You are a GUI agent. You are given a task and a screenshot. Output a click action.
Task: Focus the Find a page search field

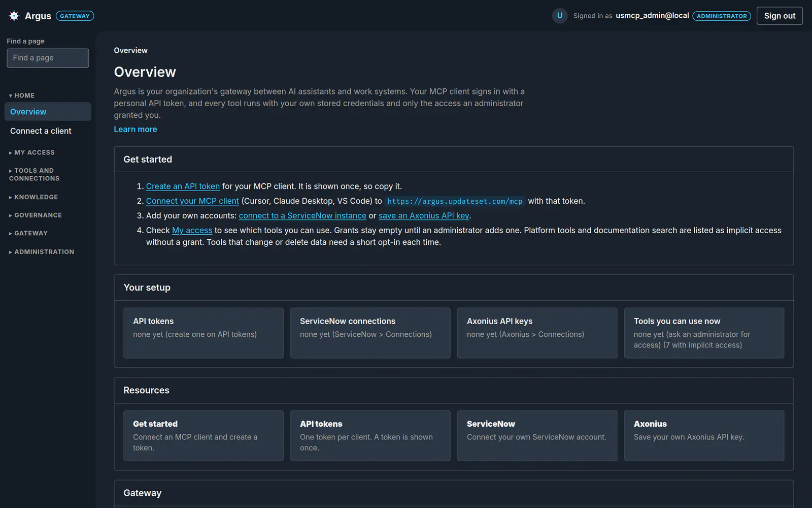pyautogui.click(x=48, y=58)
